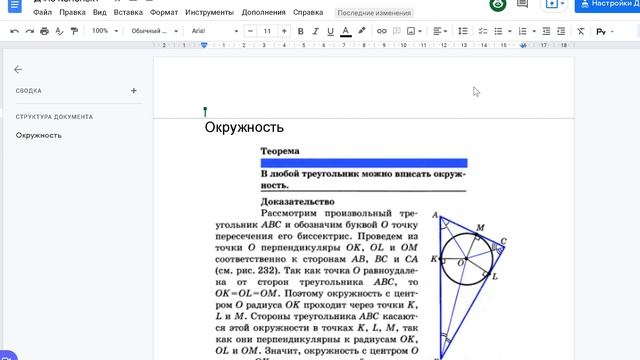Decrease font size with minus button
The height and width of the screenshot is (360, 640).
click(250, 31)
